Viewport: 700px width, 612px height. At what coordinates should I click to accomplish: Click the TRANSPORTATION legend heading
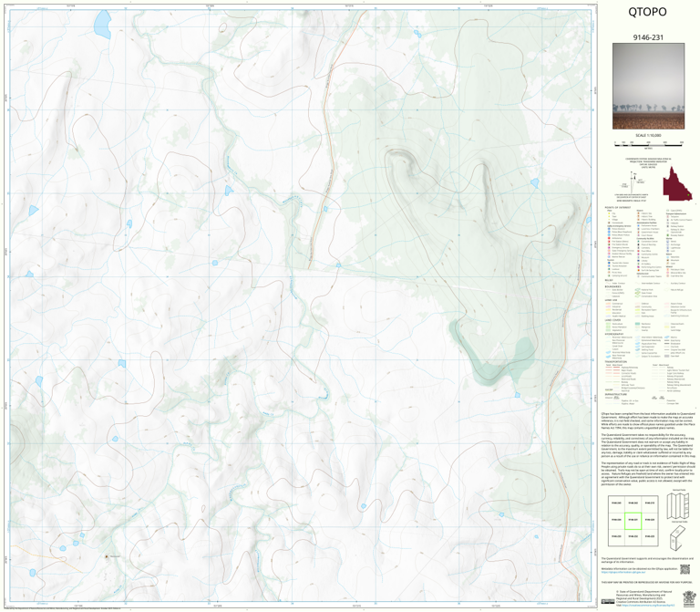click(615, 362)
